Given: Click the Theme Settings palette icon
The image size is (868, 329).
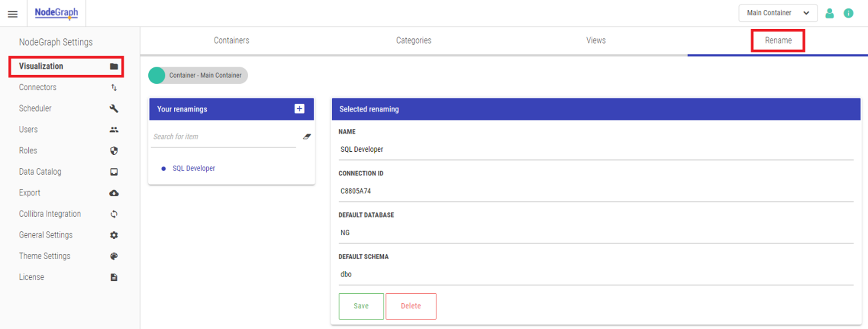Looking at the screenshot, I should (x=114, y=256).
